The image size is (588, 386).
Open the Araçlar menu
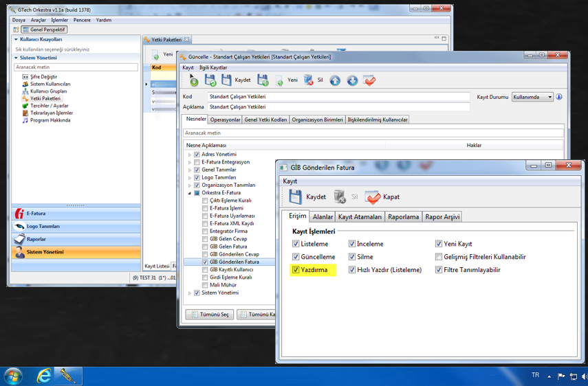tap(39, 20)
